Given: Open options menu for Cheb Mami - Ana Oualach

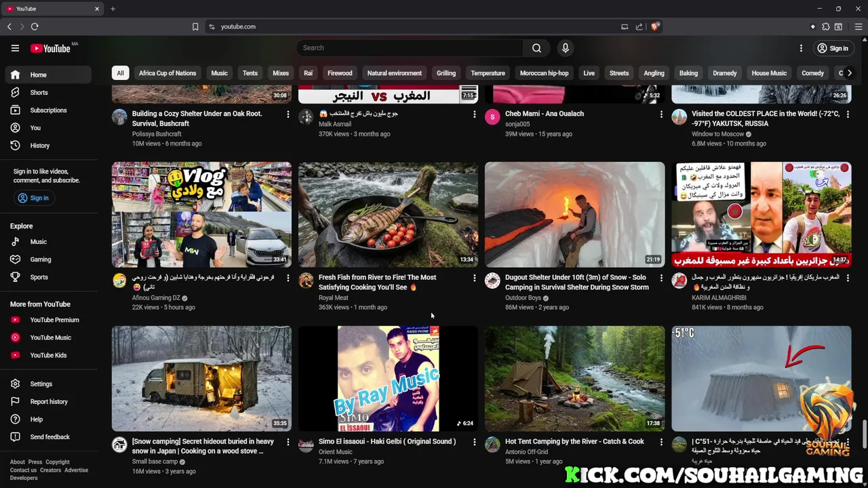Looking at the screenshot, I should tap(661, 115).
